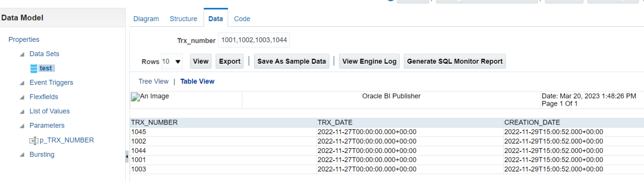This screenshot has width=644, height=182.
Task: Click the test data set database icon
Action: 34,68
